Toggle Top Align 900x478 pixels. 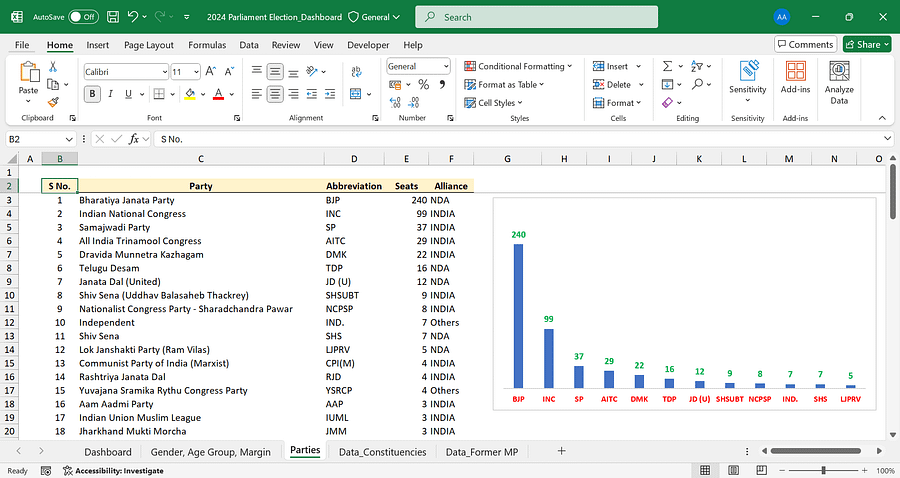[257, 70]
